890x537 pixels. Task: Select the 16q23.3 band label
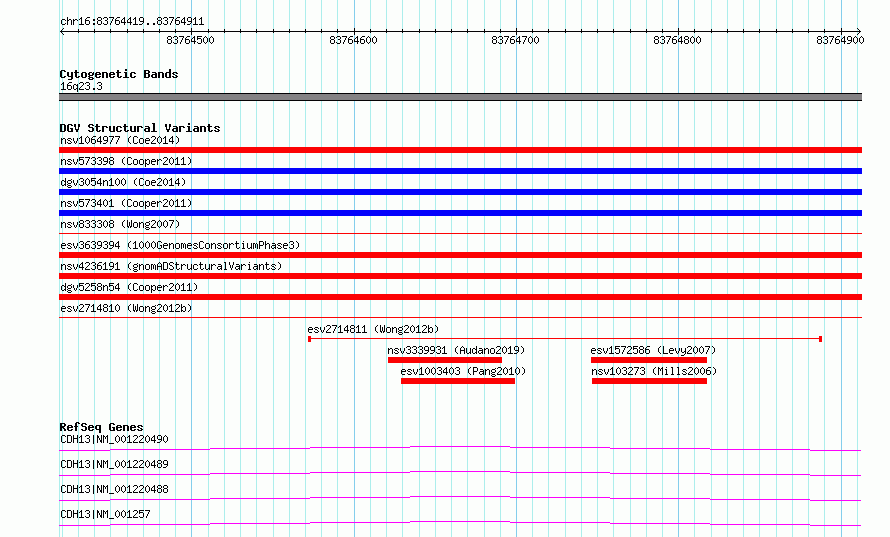click(x=81, y=86)
